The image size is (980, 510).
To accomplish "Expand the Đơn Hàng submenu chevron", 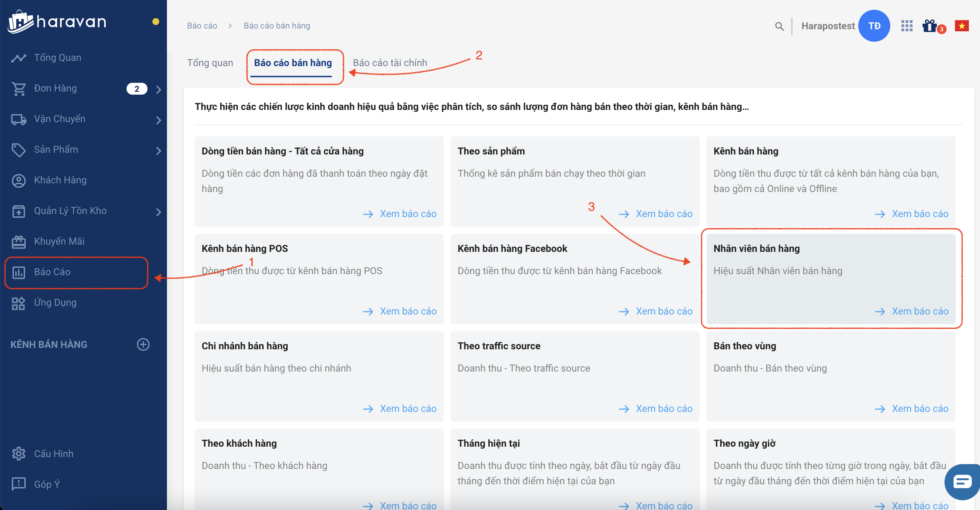I will click(x=159, y=89).
